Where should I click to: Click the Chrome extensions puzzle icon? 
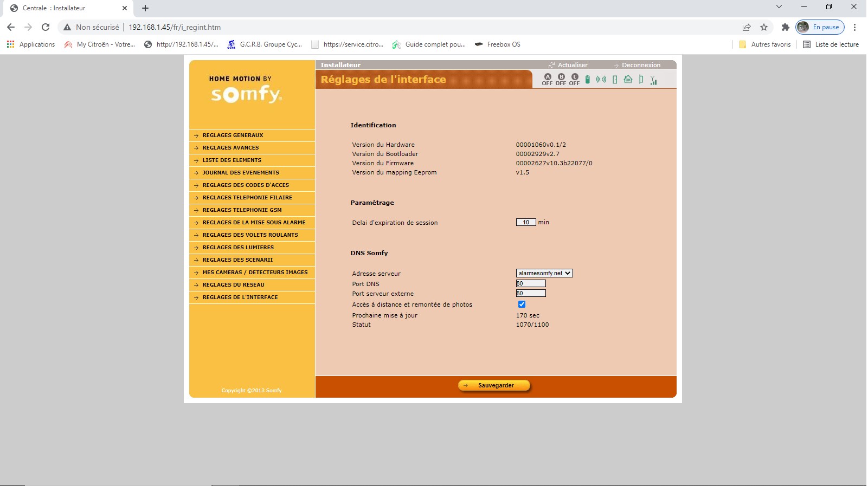(785, 27)
